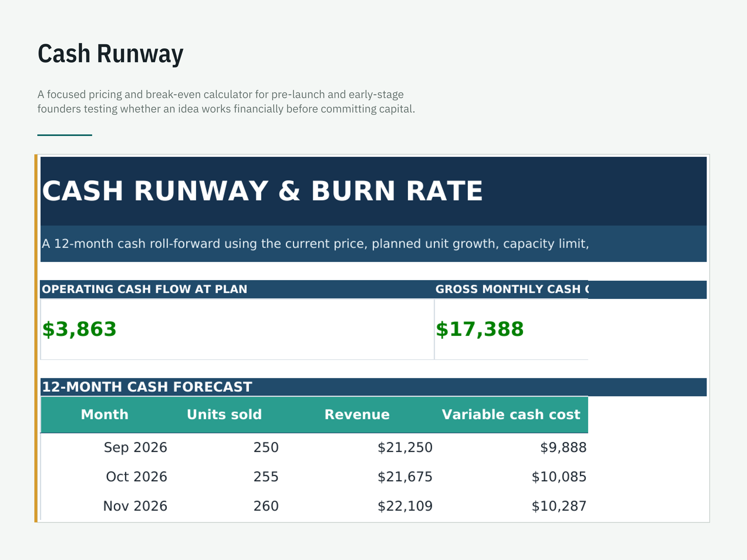
Task: Click the $3,863 operating cash flow value
Action: pyautogui.click(x=79, y=330)
